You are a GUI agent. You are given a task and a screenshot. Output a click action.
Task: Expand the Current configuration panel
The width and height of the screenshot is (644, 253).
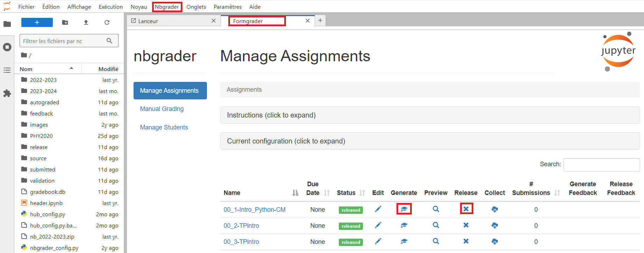click(430, 141)
